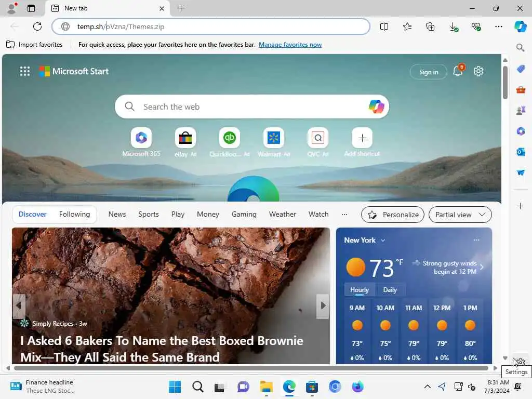This screenshot has width=532, height=399.
Task: Open sidebar Tools briefcase icon
Action: (521, 90)
